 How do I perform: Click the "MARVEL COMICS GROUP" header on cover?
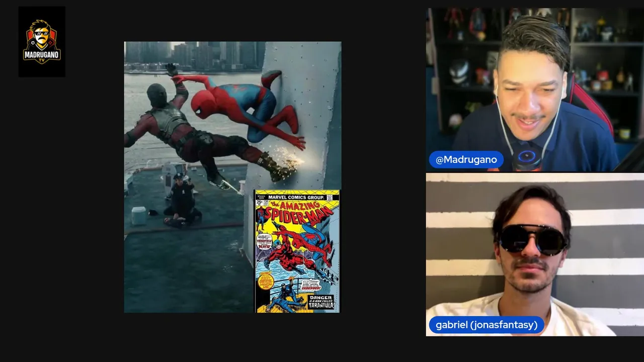297,197
